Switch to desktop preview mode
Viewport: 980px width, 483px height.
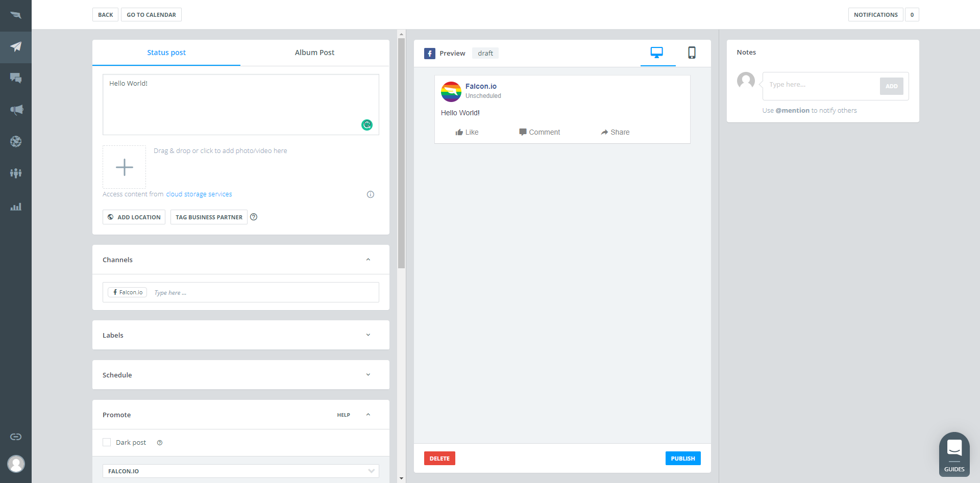(657, 53)
